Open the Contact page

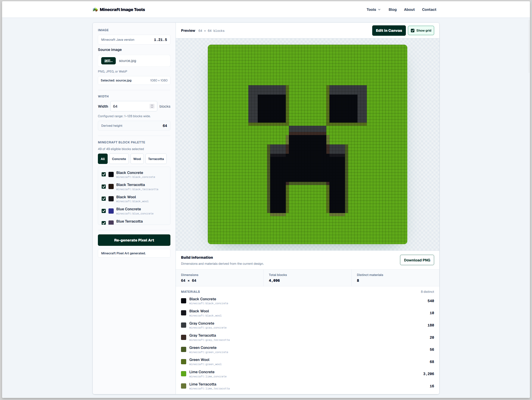coord(429,10)
